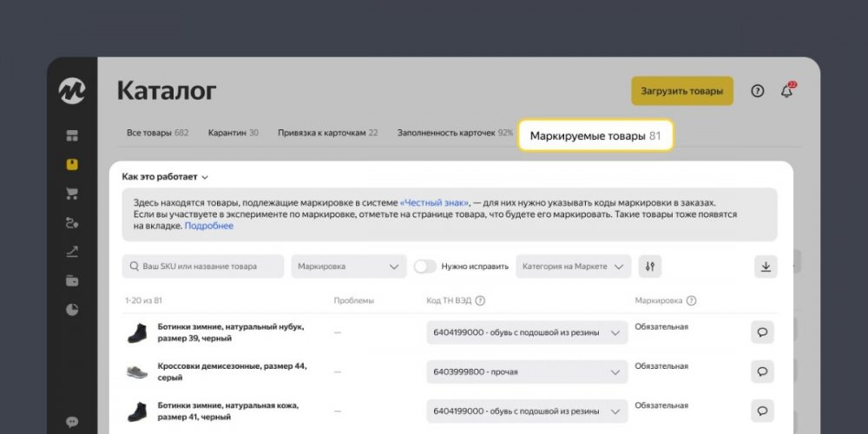The width and height of the screenshot is (868, 434).
Task: Open the "Категория на Маркете" dropdown
Action: (573, 266)
